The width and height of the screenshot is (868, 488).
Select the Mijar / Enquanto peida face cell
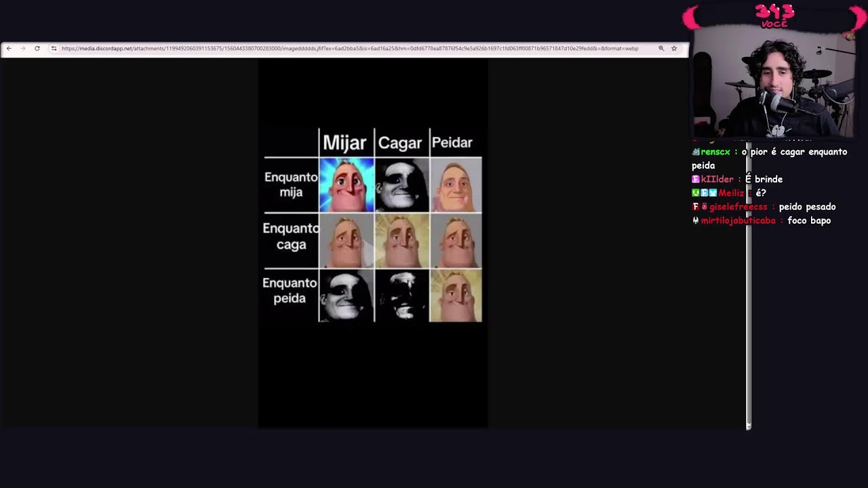tap(347, 296)
